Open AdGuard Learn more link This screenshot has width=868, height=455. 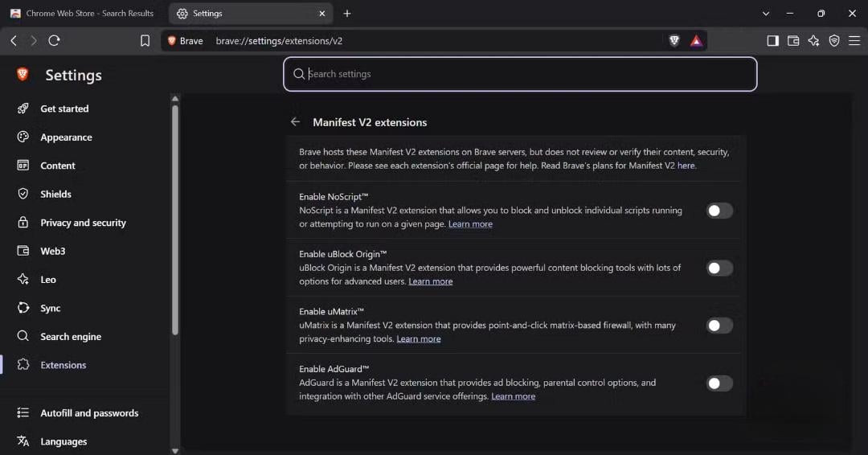coord(513,396)
